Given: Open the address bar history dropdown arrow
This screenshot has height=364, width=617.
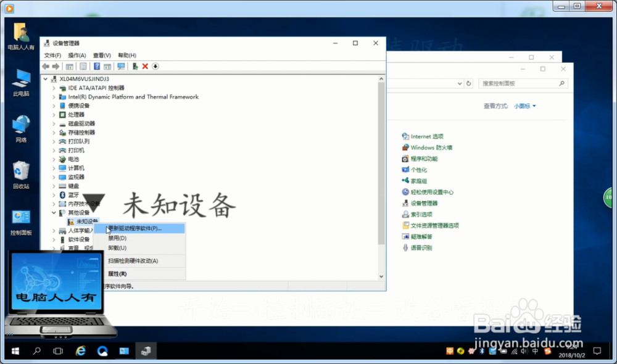Looking at the screenshot, I should coord(459,83).
